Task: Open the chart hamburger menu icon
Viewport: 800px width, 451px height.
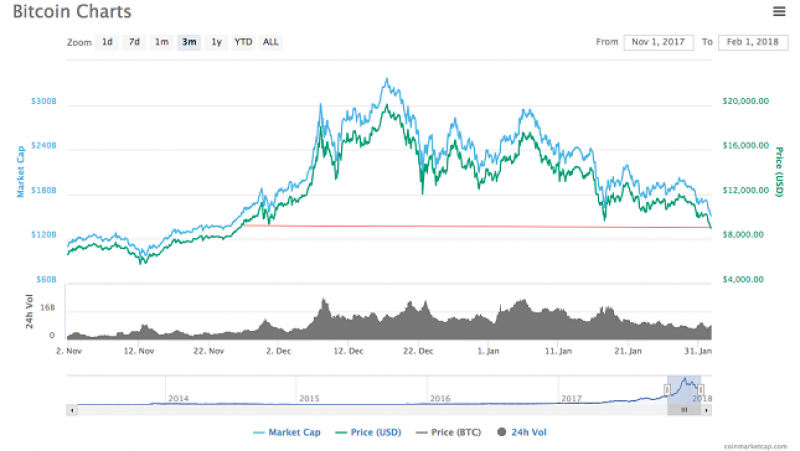Action: click(779, 11)
